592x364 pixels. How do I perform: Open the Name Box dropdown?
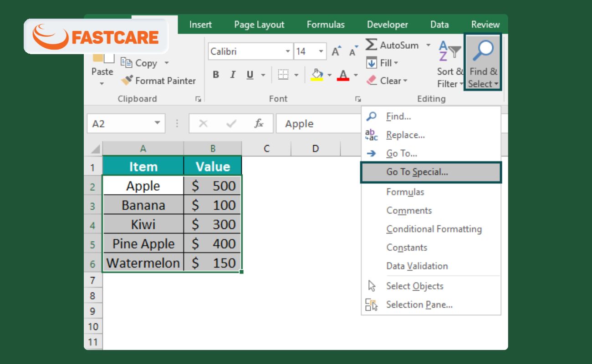(x=158, y=123)
